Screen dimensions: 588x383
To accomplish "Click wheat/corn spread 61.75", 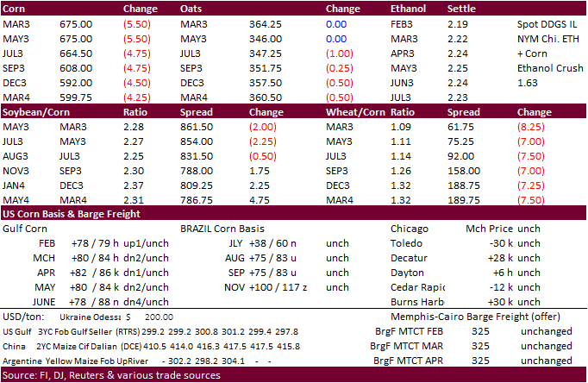I will 460,127.
